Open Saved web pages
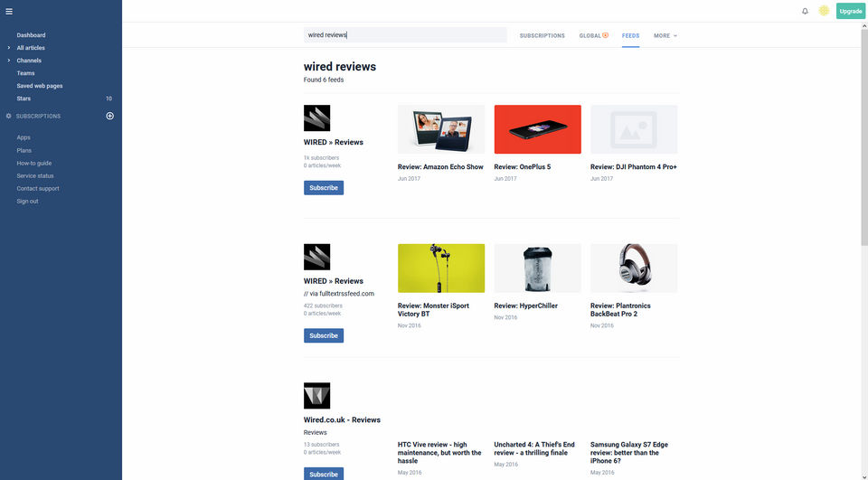The height and width of the screenshot is (480, 868). coord(39,86)
